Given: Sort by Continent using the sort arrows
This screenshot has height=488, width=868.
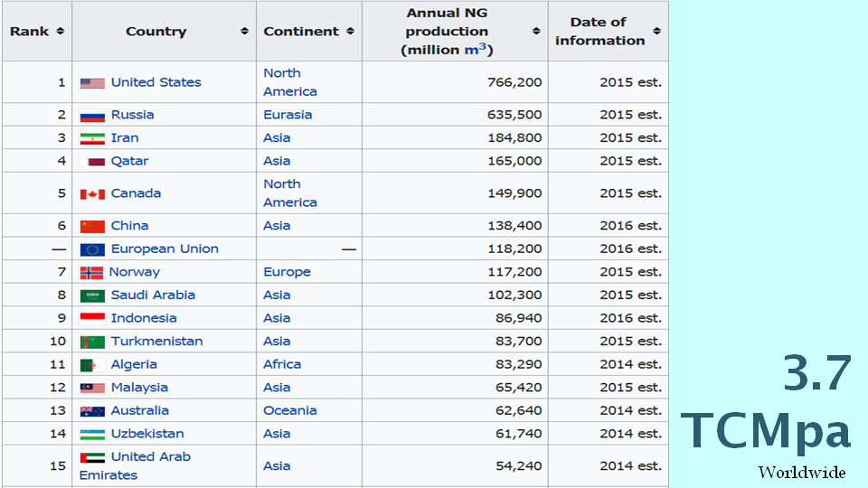Looking at the screenshot, I should point(349,32).
